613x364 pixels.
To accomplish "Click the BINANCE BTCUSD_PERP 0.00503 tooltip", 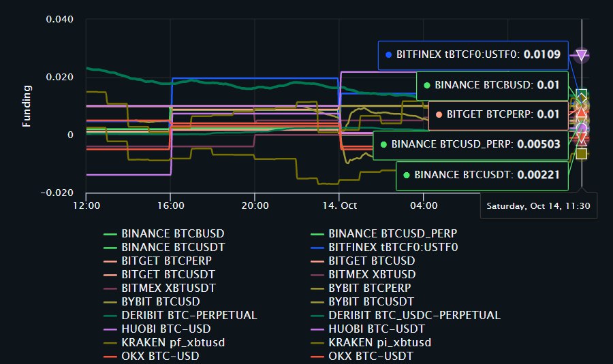I will point(471,145).
